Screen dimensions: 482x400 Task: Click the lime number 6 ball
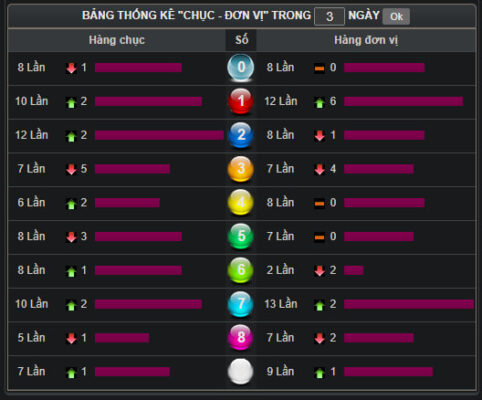[241, 270]
